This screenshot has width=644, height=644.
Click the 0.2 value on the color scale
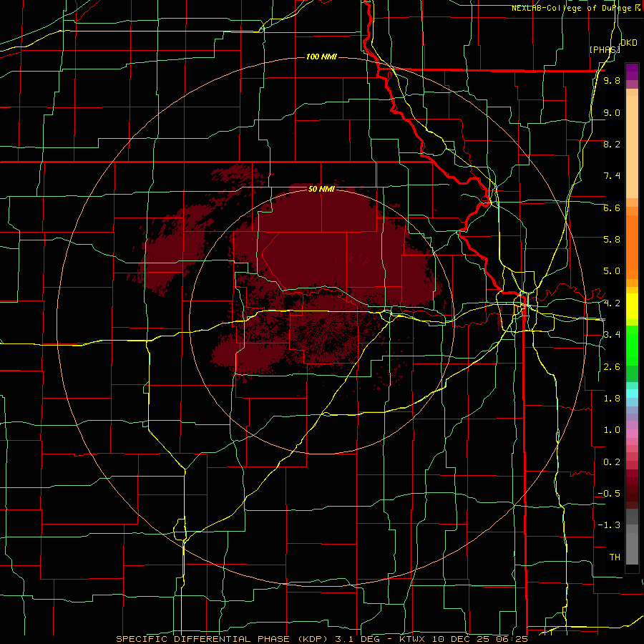coord(612,462)
